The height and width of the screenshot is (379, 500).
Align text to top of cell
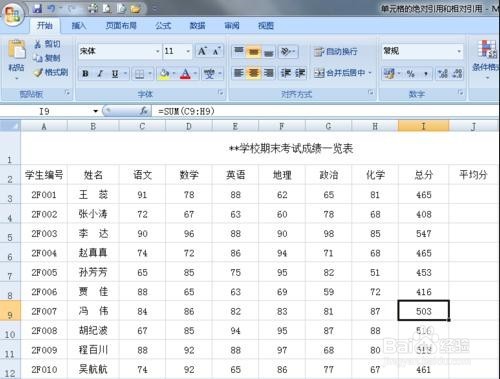[x=239, y=51]
